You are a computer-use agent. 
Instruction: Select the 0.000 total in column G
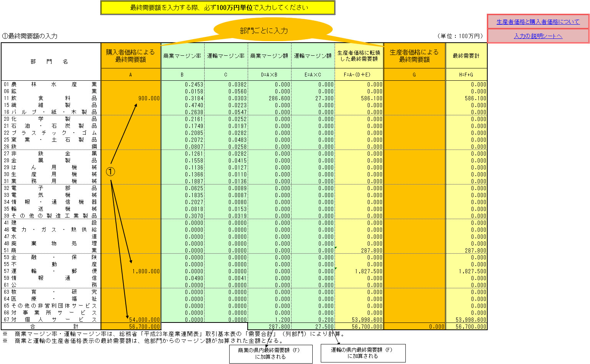(x=414, y=327)
